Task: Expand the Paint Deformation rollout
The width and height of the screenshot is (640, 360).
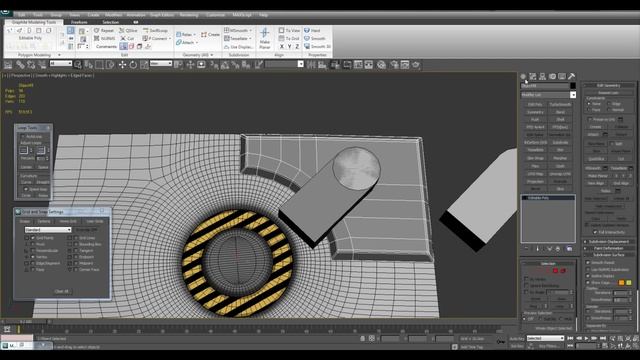Action: [x=608, y=248]
